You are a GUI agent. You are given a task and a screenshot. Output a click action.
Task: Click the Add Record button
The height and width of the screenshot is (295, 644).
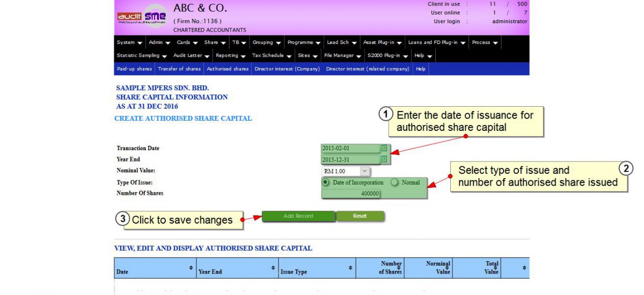click(x=298, y=216)
